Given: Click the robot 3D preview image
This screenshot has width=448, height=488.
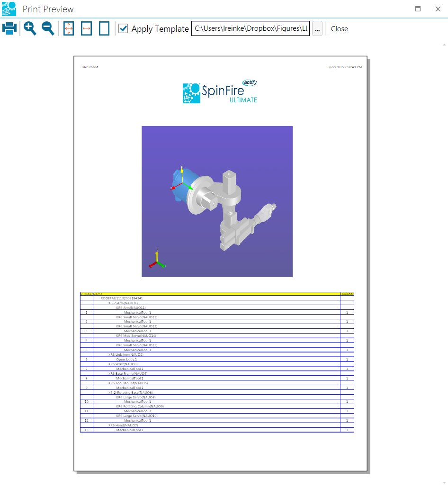Looking at the screenshot, I should tap(217, 201).
